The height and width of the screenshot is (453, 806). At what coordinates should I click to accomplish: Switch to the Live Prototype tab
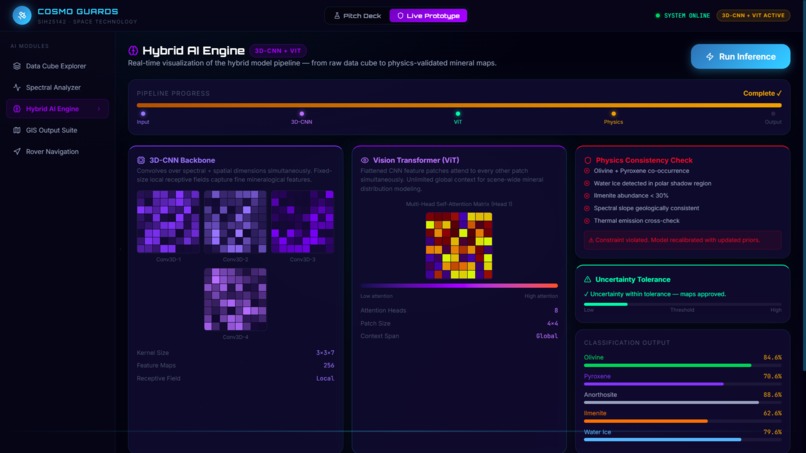click(428, 15)
